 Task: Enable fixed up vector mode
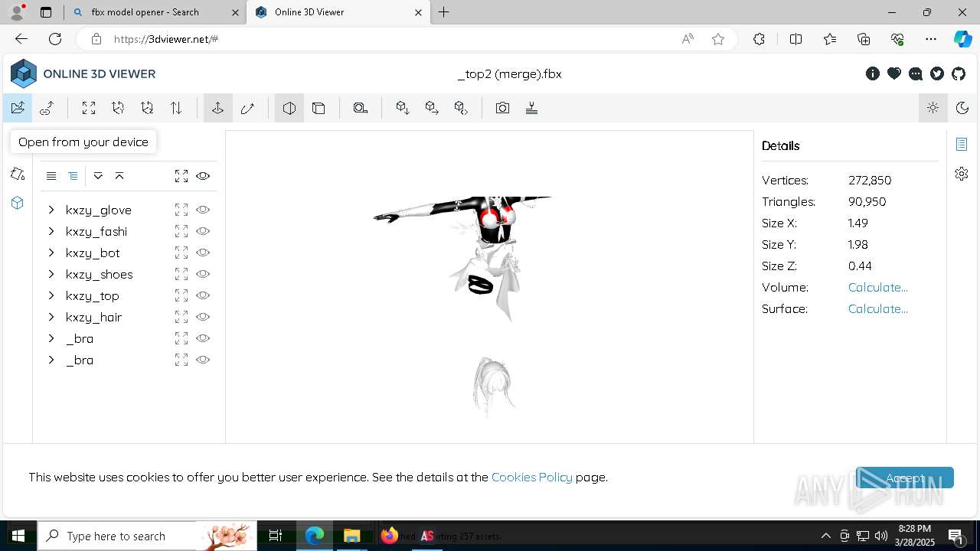217,108
